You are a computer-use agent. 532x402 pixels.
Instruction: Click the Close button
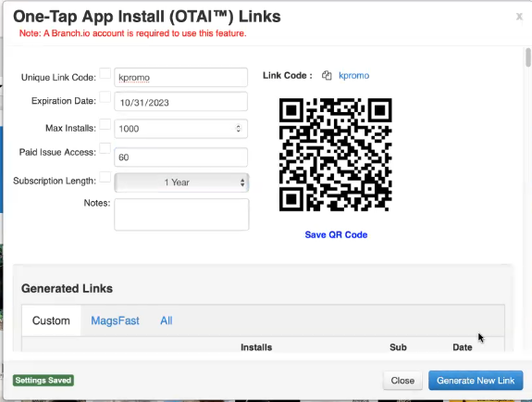(402, 381)
